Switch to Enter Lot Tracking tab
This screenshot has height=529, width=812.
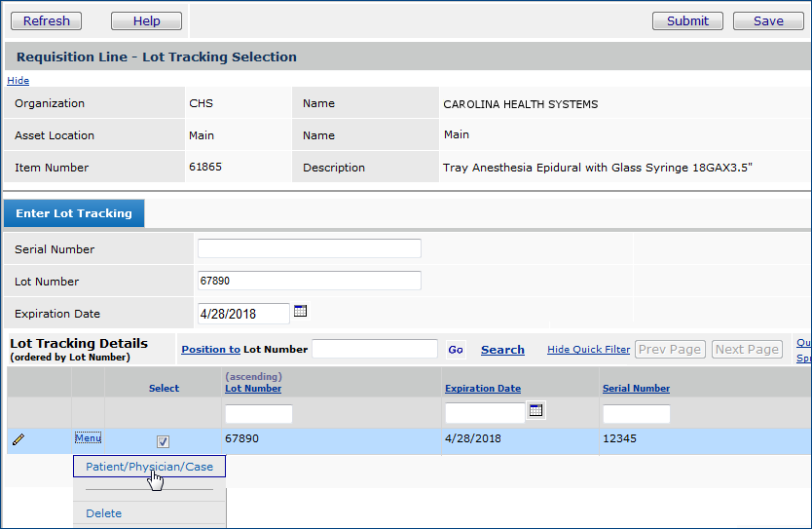[x=74, y=213]
